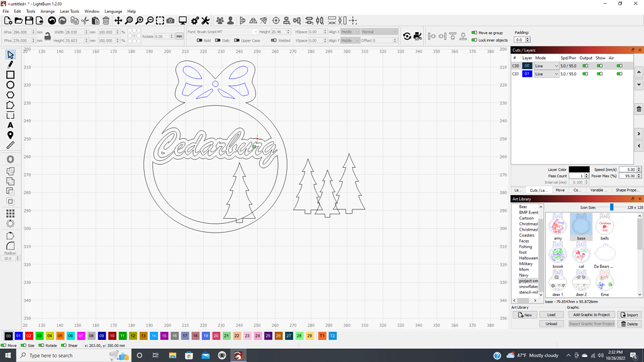The height and width of the screenshot is (362, 644).
Task: Switch to the Shape Properties tab
Action: [626, 190]
